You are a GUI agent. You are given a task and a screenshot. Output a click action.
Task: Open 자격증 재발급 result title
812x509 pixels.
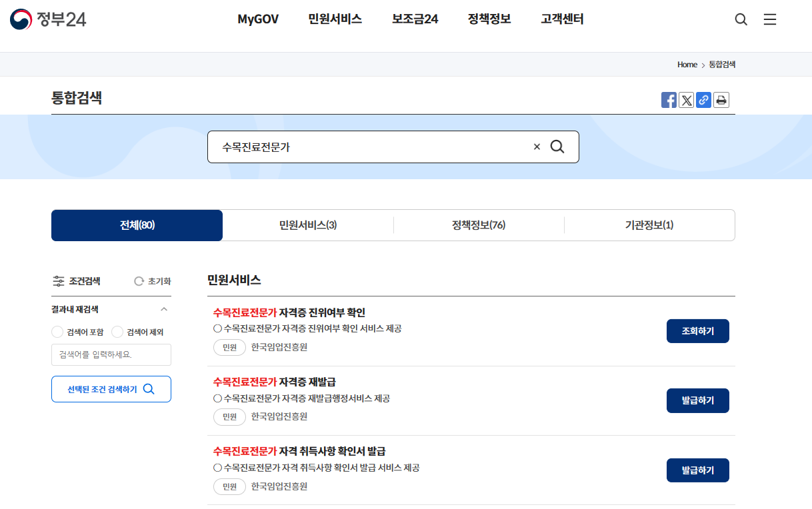(275, 382)
